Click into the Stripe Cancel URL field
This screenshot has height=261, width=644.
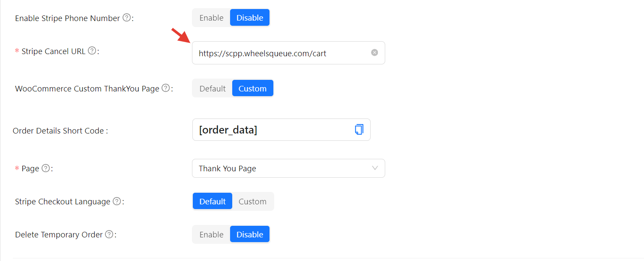pos(279,53)
